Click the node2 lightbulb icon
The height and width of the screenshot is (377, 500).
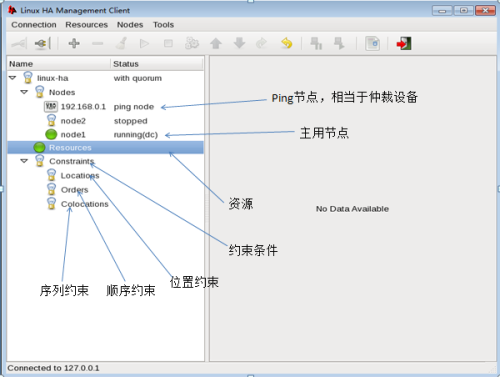(51, 120)
